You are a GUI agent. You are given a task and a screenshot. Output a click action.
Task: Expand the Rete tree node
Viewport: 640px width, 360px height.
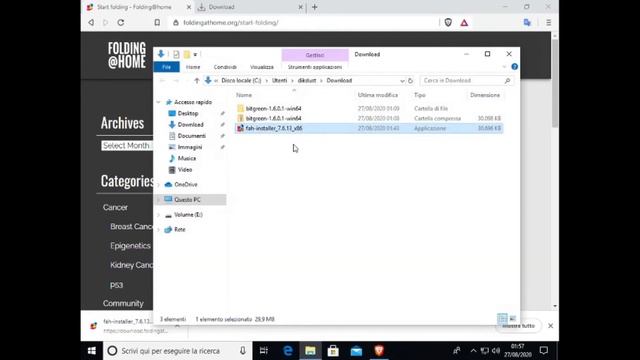coord(159,230)
